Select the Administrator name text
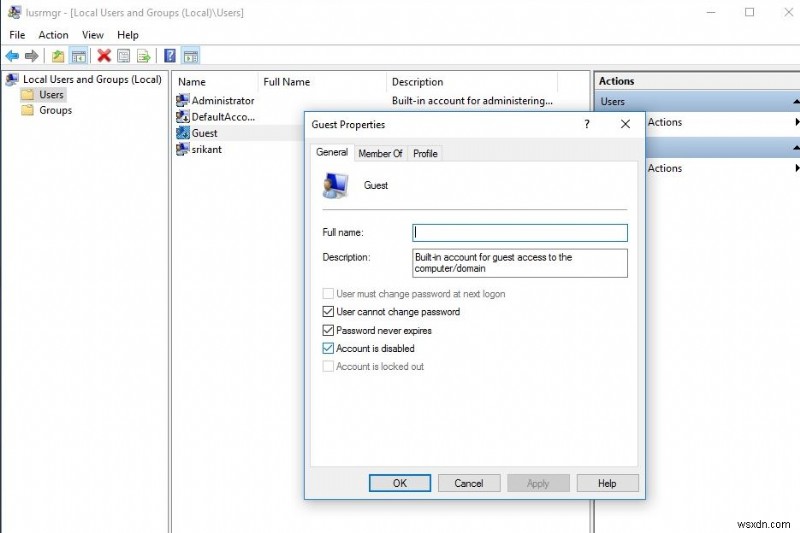 point(223,100)
